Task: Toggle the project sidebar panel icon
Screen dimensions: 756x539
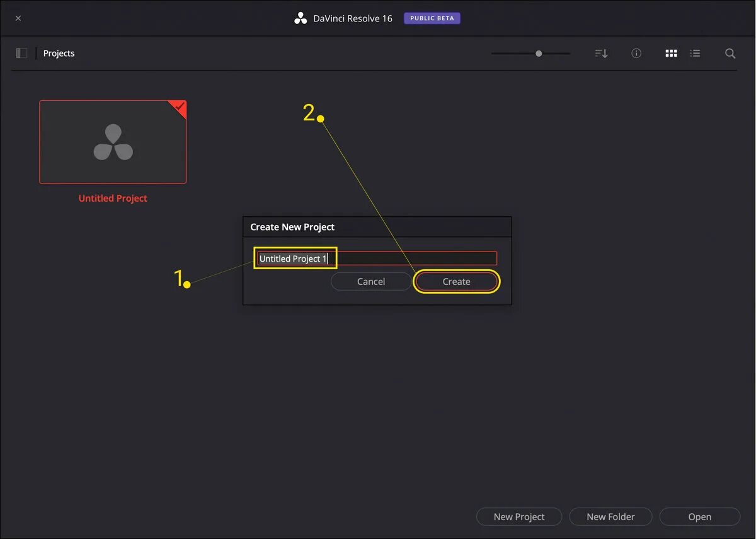Action: tap(21, 54)
